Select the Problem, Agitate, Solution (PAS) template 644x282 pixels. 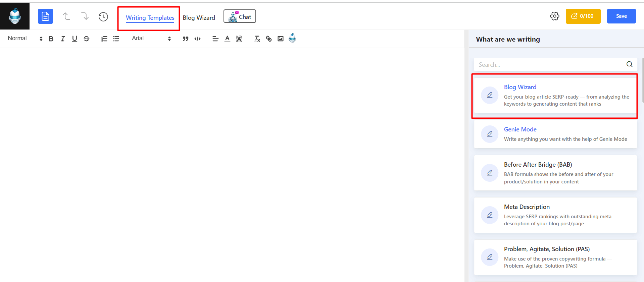555,257
